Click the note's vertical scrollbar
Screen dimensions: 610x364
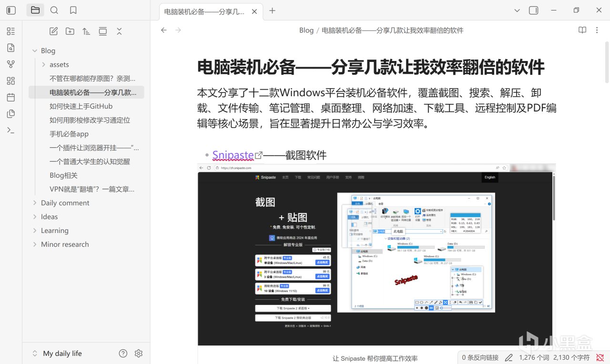607,63
